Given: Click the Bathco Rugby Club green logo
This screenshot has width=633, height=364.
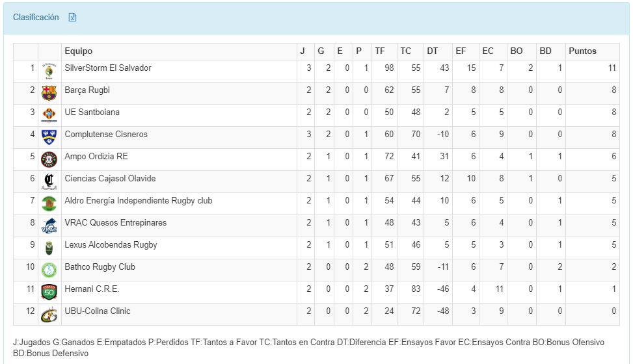Looking at the screenshot, I should click(x=49, y=270).
